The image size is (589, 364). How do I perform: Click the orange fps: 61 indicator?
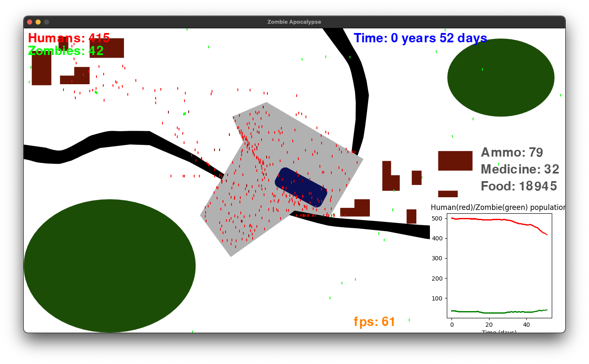click(x=374, y=322)
